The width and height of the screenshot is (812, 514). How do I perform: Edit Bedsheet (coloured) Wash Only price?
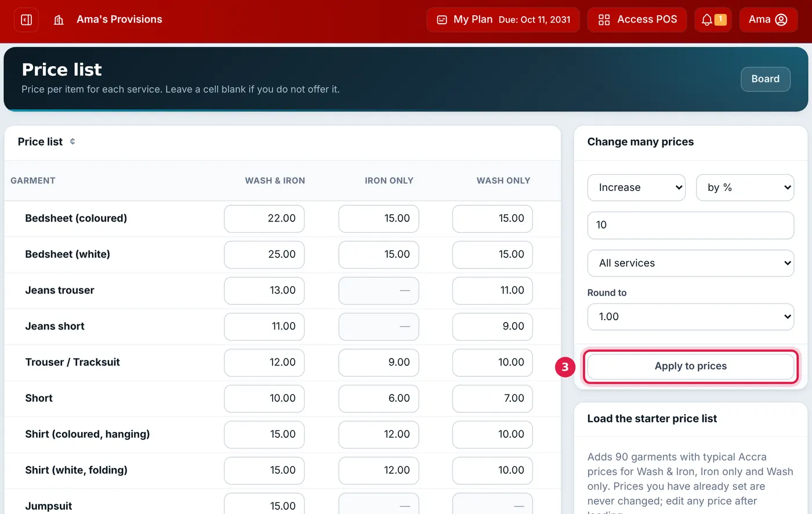point(492,219)
